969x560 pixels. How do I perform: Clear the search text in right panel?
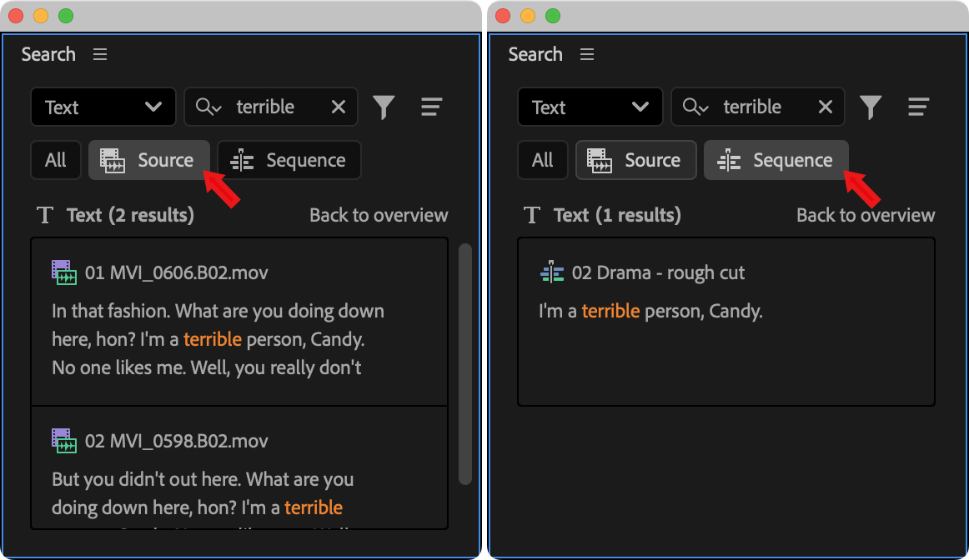(826, 107)
